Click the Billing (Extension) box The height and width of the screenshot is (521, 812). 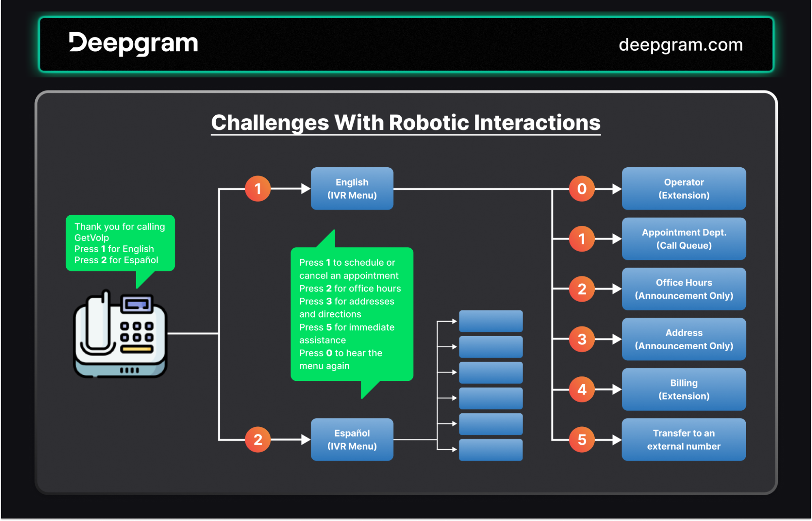(684, 389)
